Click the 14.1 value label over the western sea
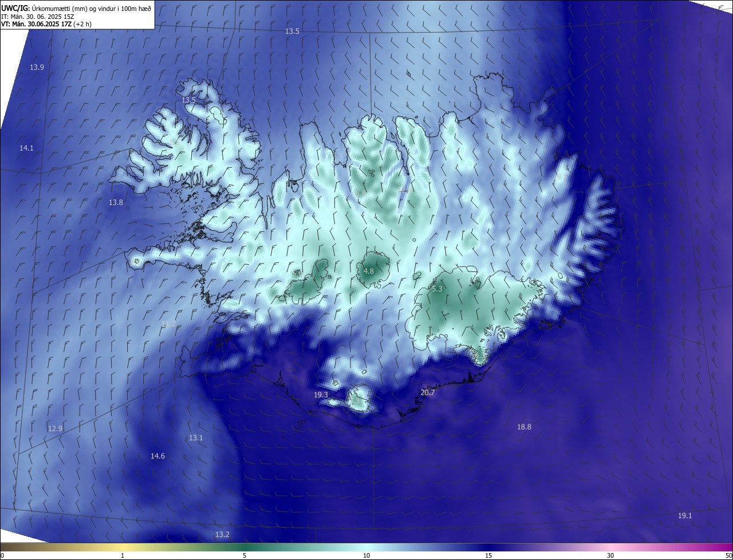Image resolution: width=733 pixels, height=560 pixels. 26,148
